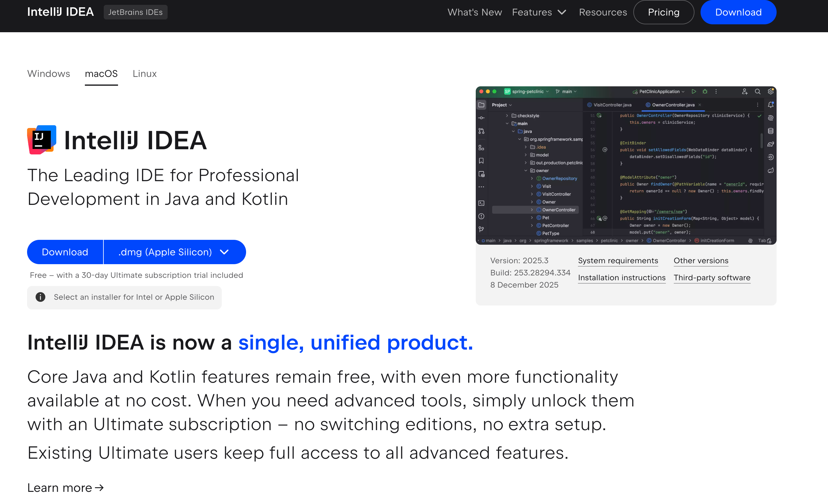The width and height of the screenshot is (828, 504).
Task: Click the blue Download button under the tagline
Action: [65, 252]
